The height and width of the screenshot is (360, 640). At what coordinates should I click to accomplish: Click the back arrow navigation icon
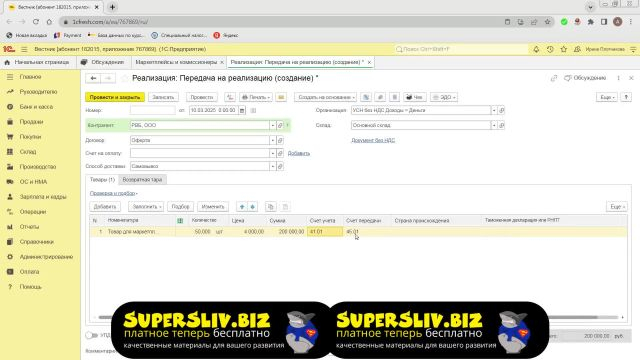point(93,78)
